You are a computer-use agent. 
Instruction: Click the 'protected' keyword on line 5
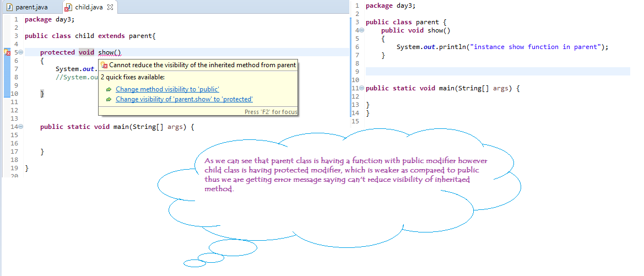(x=57, y=52)
